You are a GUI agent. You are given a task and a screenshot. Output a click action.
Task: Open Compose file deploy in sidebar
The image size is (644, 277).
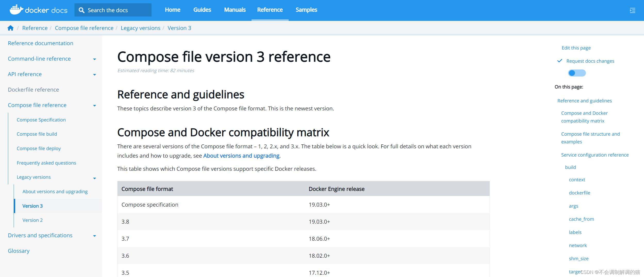point(39,148)
